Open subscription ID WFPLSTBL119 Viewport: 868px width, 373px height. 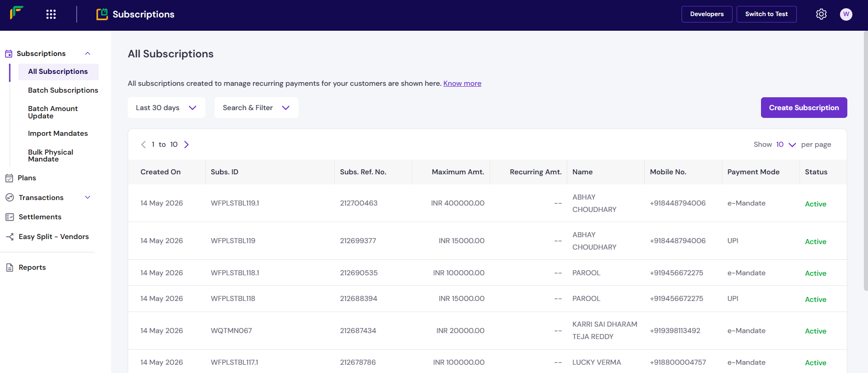click(x=233, y=241)
